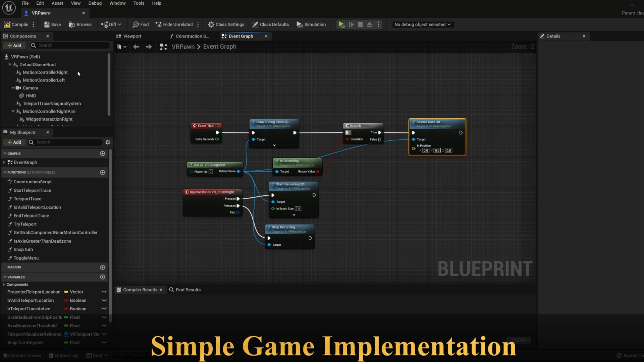This screenshot has height=362, width=644.
Task: Expand the Components variables category
Action: (x=4, y=285)
